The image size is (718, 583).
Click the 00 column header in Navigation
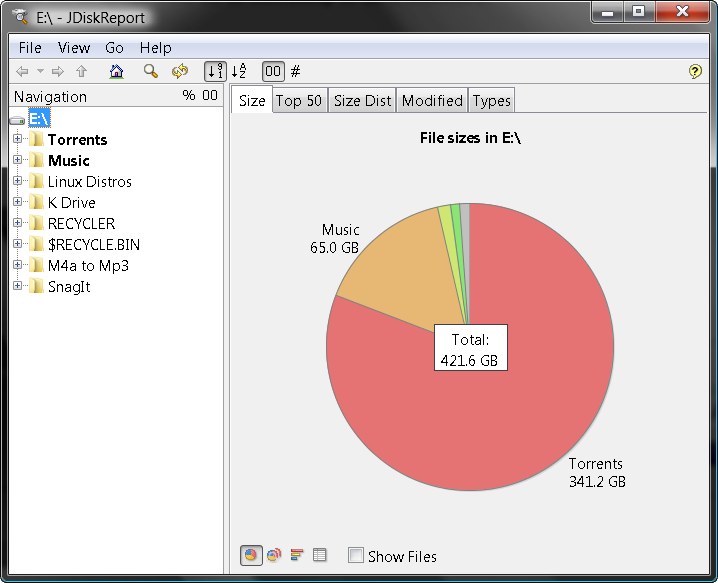coord(210,95)
